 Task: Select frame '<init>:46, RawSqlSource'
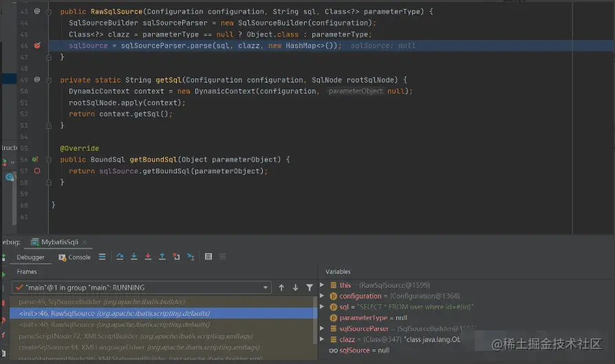click(162, 313)
